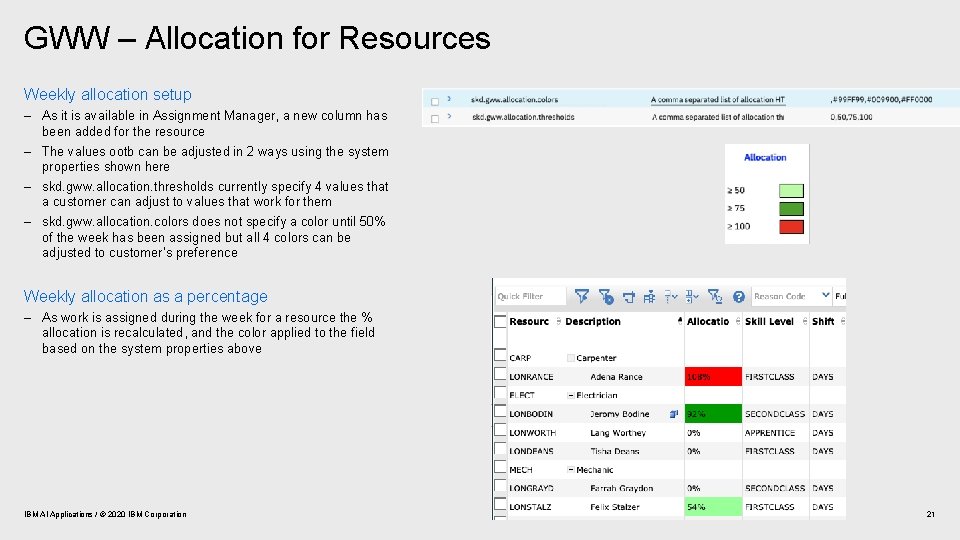Screen dimensions: 960x540
Task: Tick the checkbox for skd.gww.allocation.colors
Action: [435, 101]
